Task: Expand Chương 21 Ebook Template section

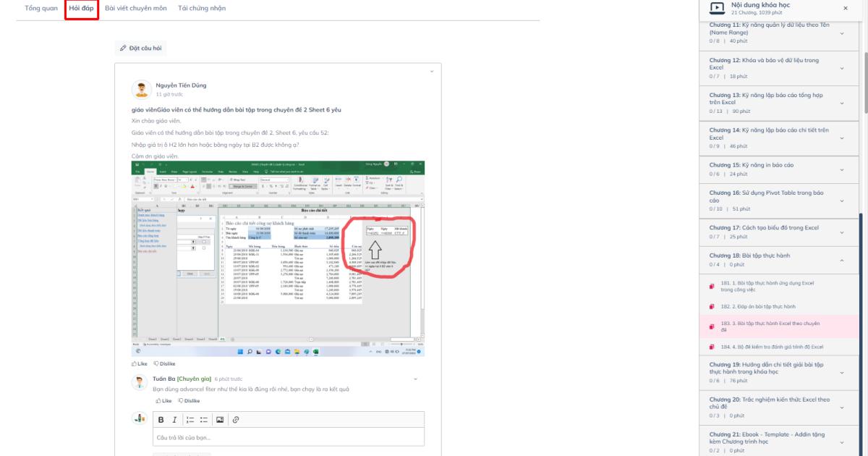Action: [842, 442]
